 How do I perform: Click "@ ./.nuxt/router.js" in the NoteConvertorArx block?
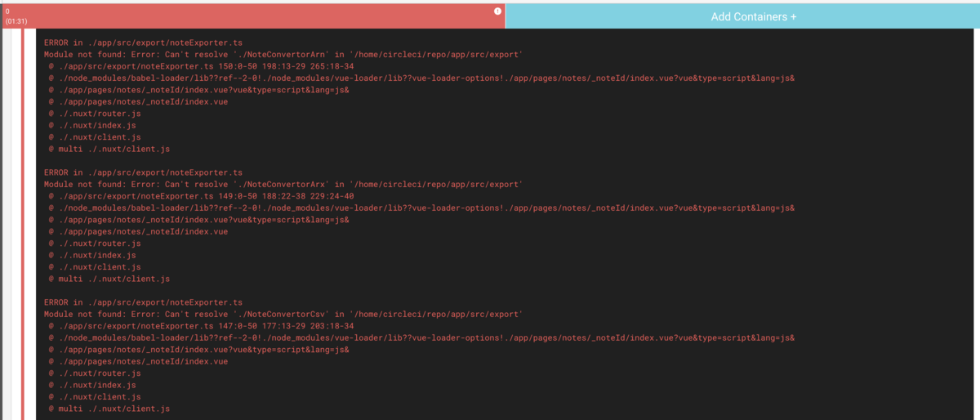(x=95, y=244)
